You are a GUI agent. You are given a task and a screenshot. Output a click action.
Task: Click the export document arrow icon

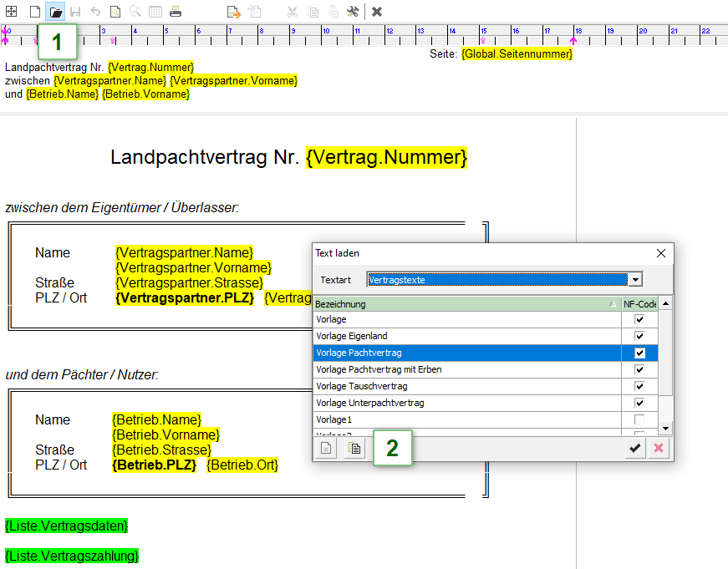[x=234, y=12]
